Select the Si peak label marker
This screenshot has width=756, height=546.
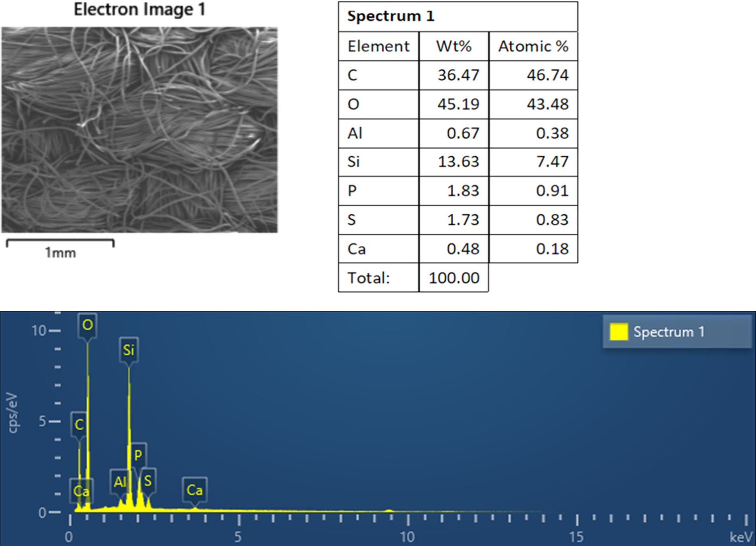[128, 350]
